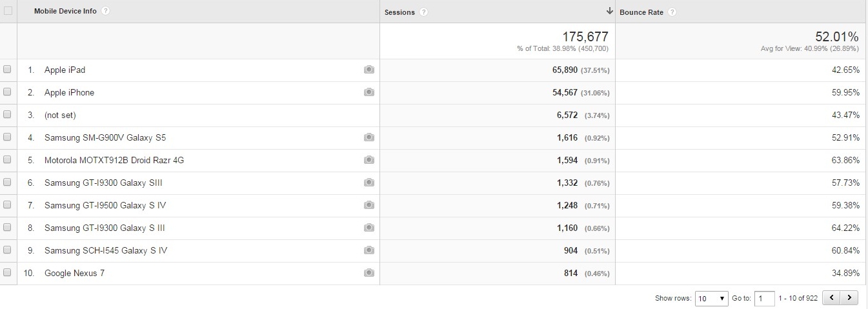The width and height of the screenshot is (868, 309).
Task: Sort by Mobile Device Info column header
Action: [x=65, y=12]
